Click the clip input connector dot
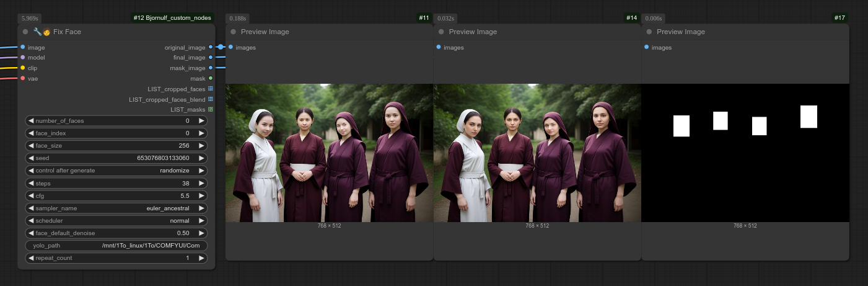Screen dimensions: 868x286 coord(23,68)
